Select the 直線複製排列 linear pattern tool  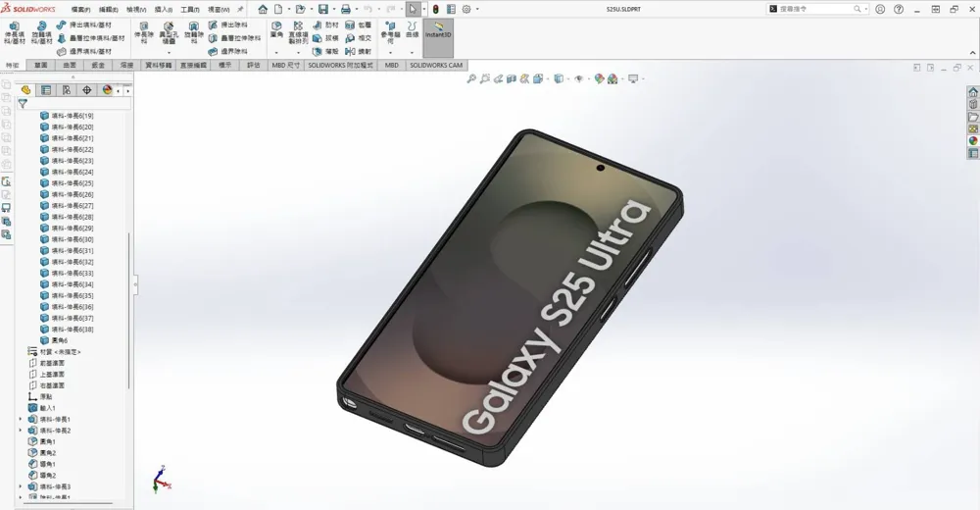pyautogui.click(x=298, y=33)
